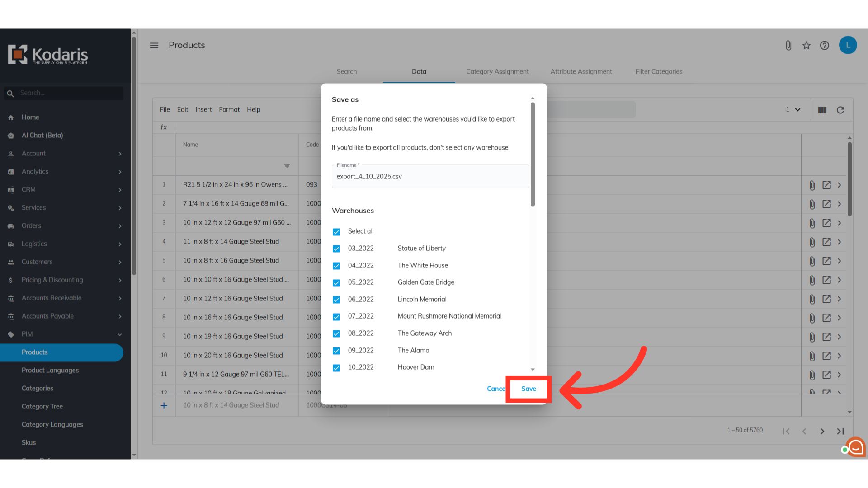
Task: Click the hamburger menu icon
Action: pos(154,45)
